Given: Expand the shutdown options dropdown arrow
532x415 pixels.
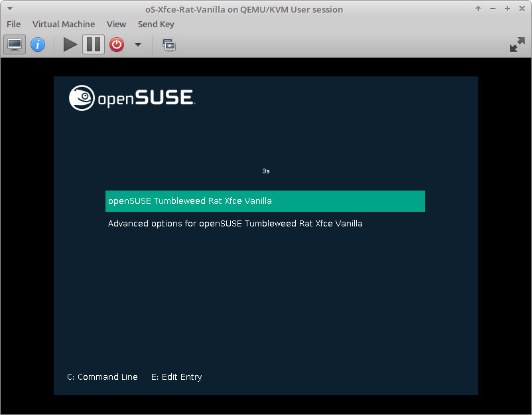Looking at the screenshot, I should coord(138,44).
